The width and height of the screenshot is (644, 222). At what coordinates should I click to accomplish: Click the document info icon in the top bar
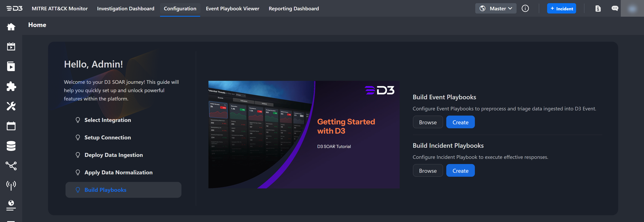tap(598, 9)
